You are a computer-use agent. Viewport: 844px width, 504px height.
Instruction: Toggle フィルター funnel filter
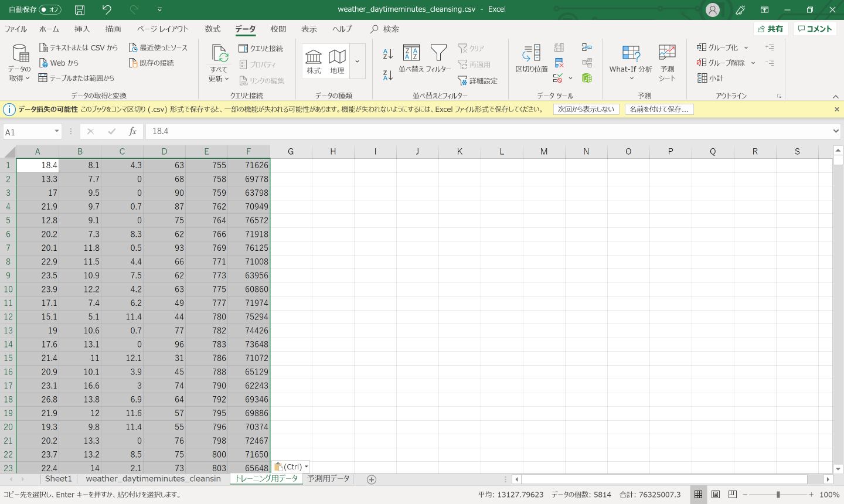point(438,59)
